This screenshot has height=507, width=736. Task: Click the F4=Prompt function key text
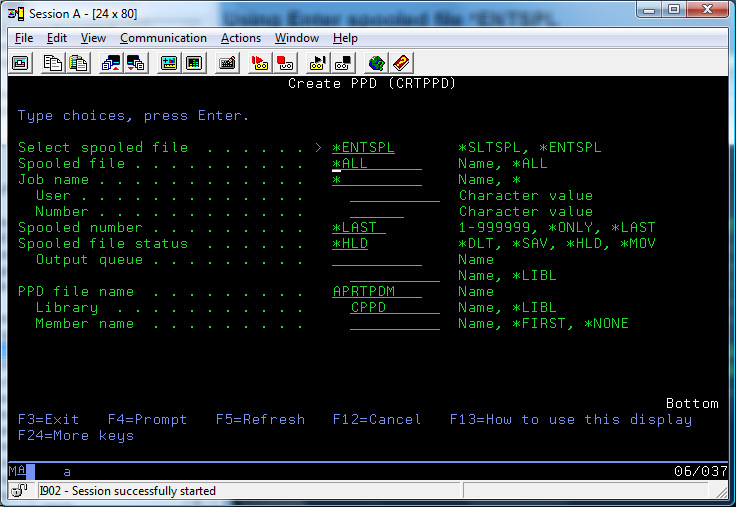(147, 419)
